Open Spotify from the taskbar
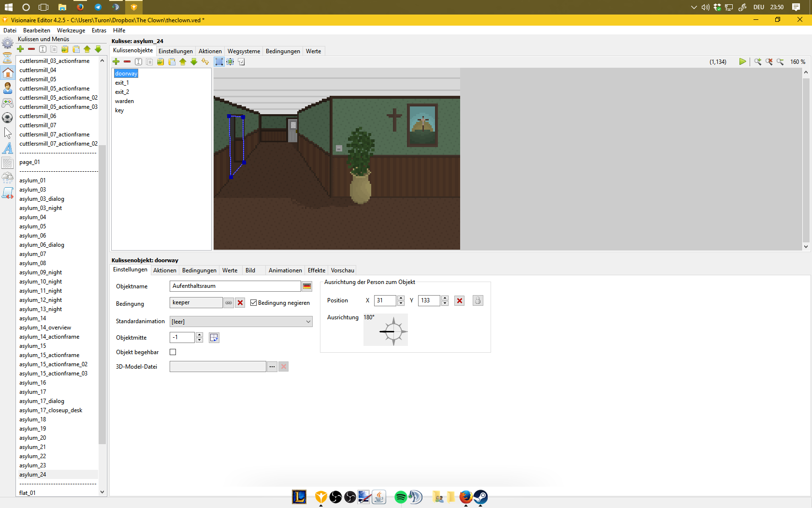 coord(401,497)
